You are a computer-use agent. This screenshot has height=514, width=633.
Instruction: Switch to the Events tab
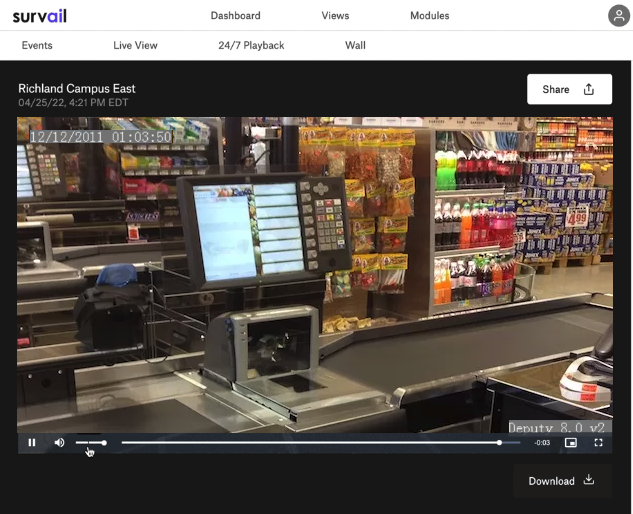pyautogui.click(x=37, y=45)
